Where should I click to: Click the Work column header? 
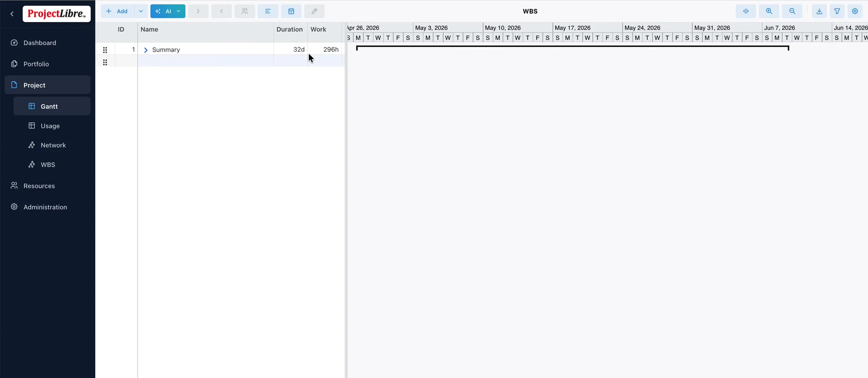(324, 29)
